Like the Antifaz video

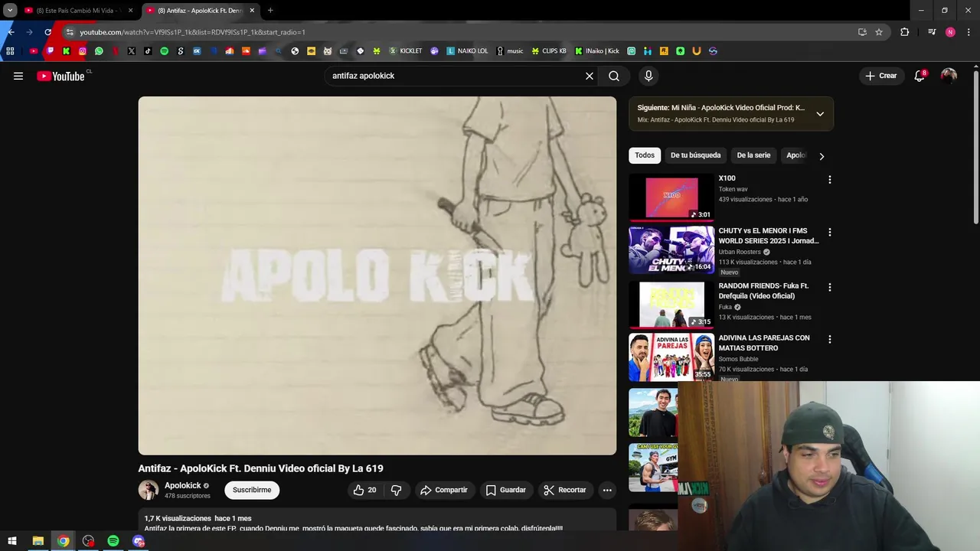(x=364, y=490)
